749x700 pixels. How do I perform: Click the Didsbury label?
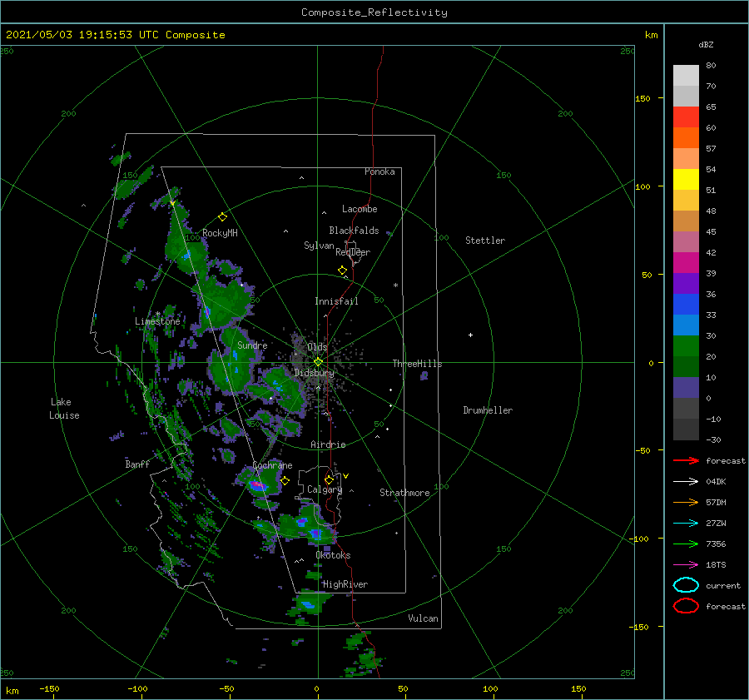point(314,373)
